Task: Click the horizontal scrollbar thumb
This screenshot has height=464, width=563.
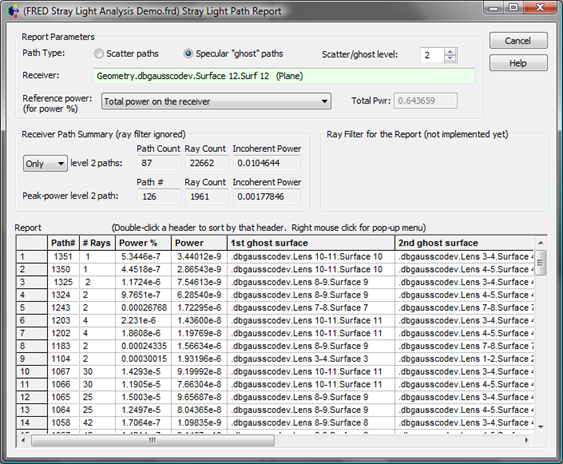Action: [153, 440]
